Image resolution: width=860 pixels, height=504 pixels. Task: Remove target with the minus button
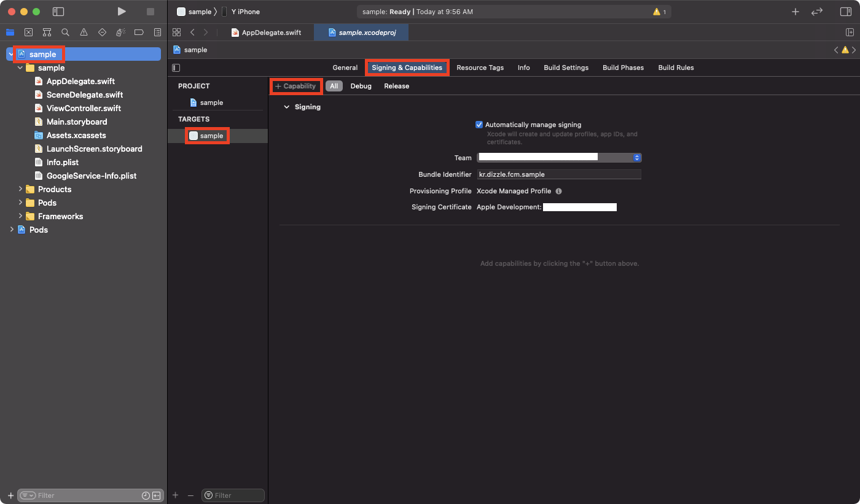pos(190,495)
